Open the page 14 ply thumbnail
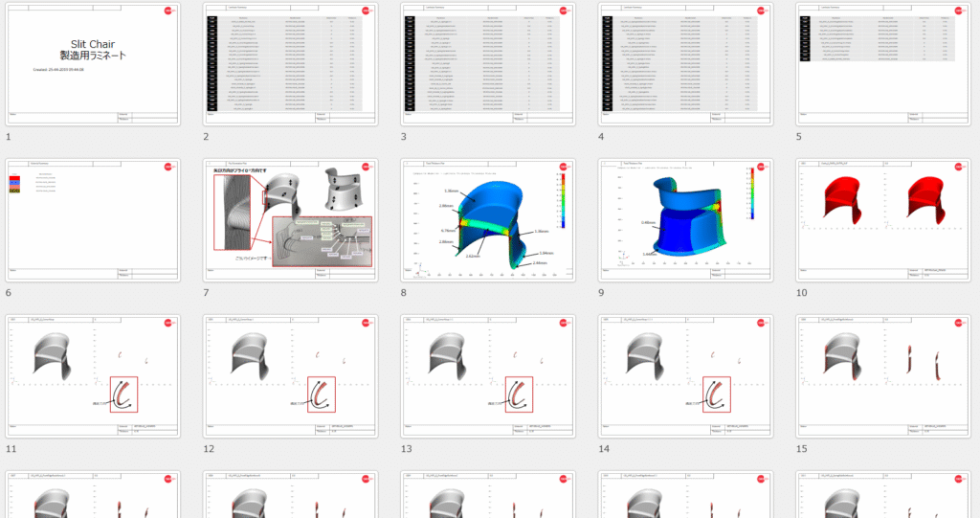 tap(684, 375)
